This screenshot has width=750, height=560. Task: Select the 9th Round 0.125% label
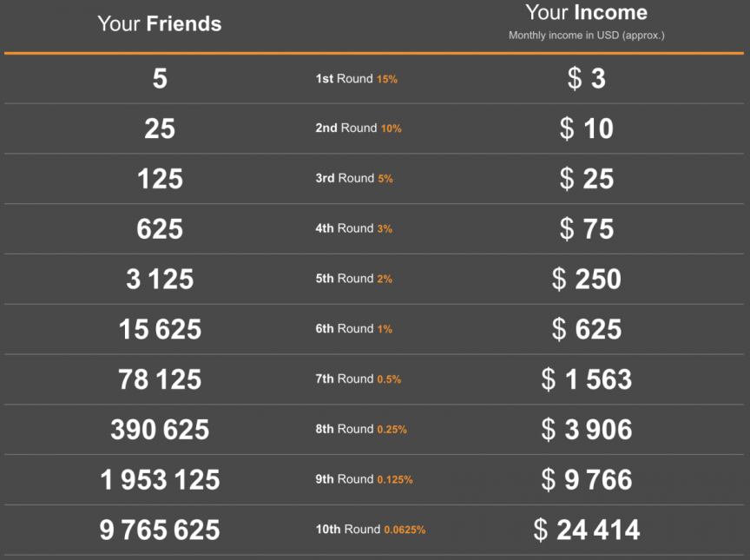(364, 479)
